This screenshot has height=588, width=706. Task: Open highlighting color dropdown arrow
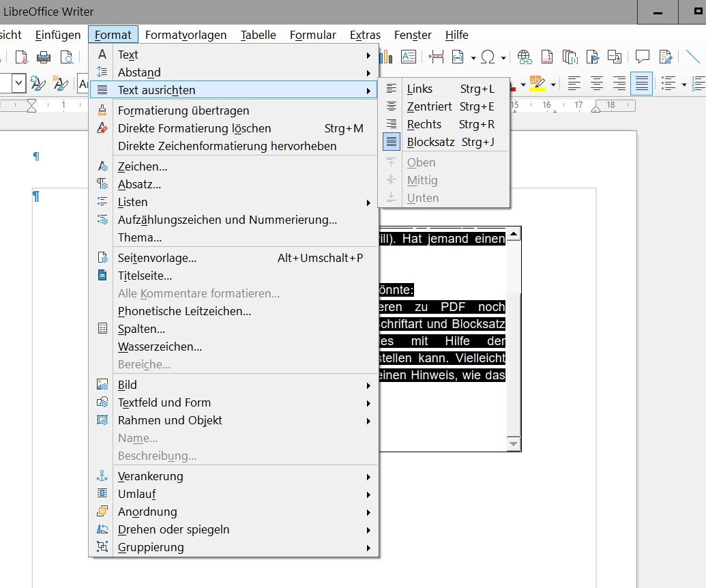click(553, 84)
